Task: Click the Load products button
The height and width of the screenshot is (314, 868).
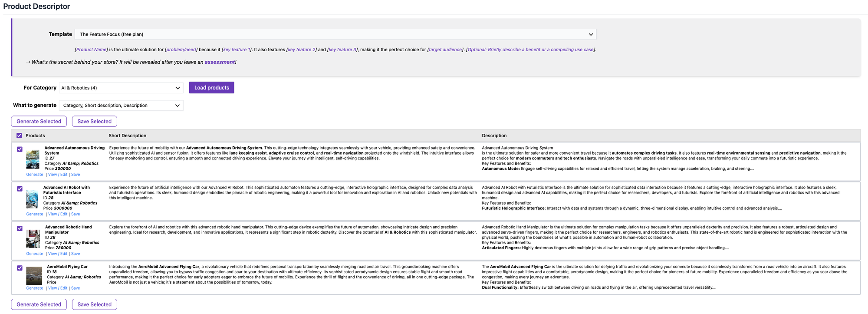Action: point(211,88)
